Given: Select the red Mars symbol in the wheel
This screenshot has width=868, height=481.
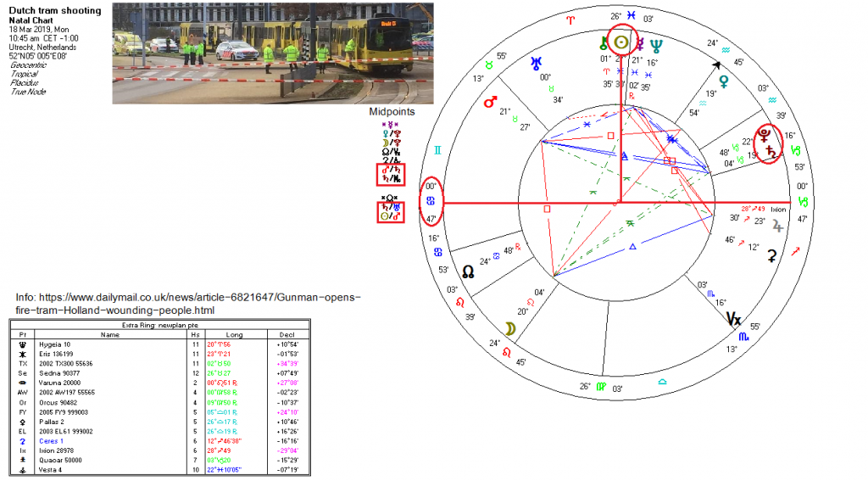Looking at the screenshot, I should [x=489, y=102].
